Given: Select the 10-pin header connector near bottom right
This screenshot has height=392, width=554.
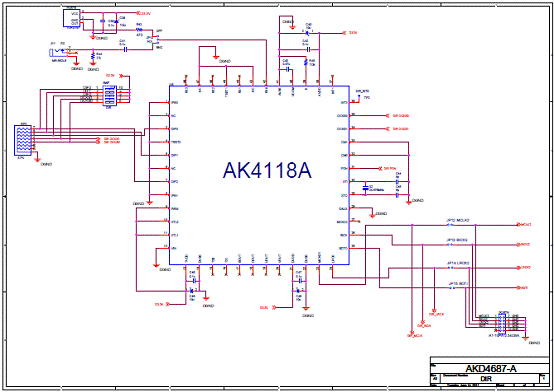Looking at the screenshot, I should coord(503,323).
